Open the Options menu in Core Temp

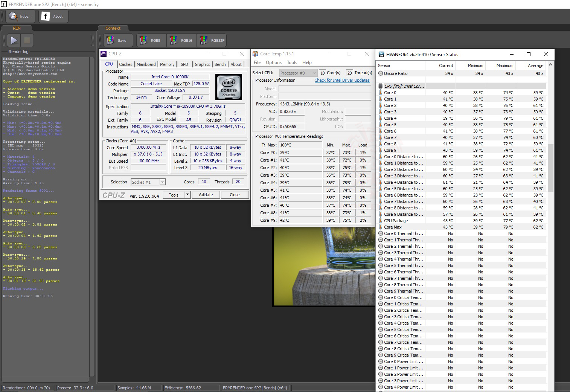click(x=273, y=63)
